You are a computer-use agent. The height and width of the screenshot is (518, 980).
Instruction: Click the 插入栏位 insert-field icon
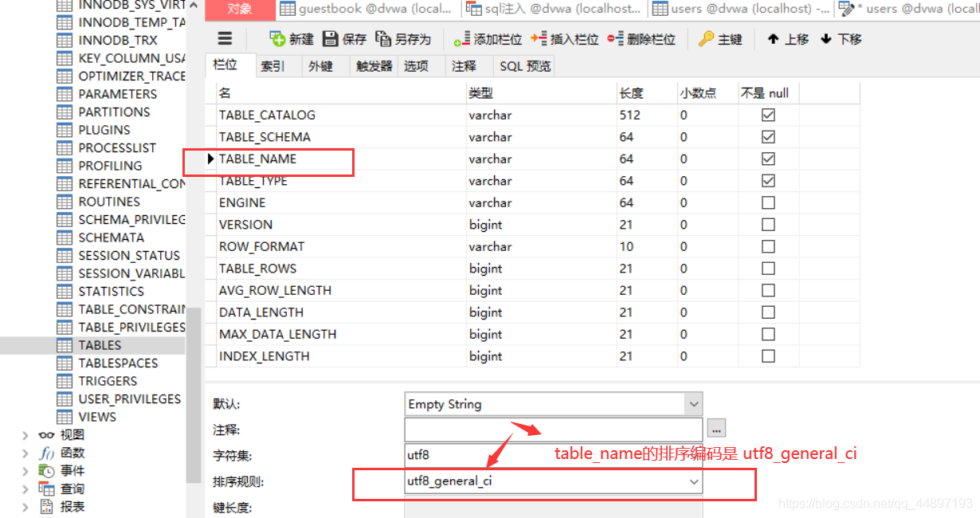(x=562, y=38)
